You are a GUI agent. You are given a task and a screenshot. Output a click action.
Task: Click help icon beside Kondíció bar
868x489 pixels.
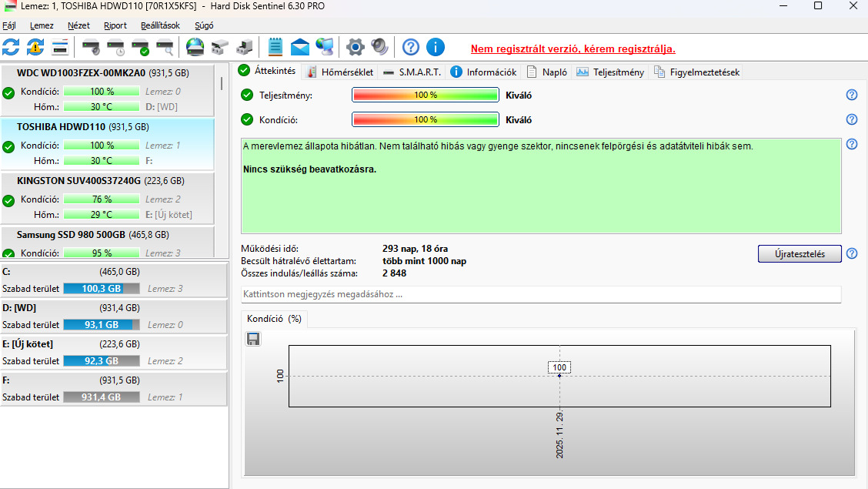click(852, 119)
